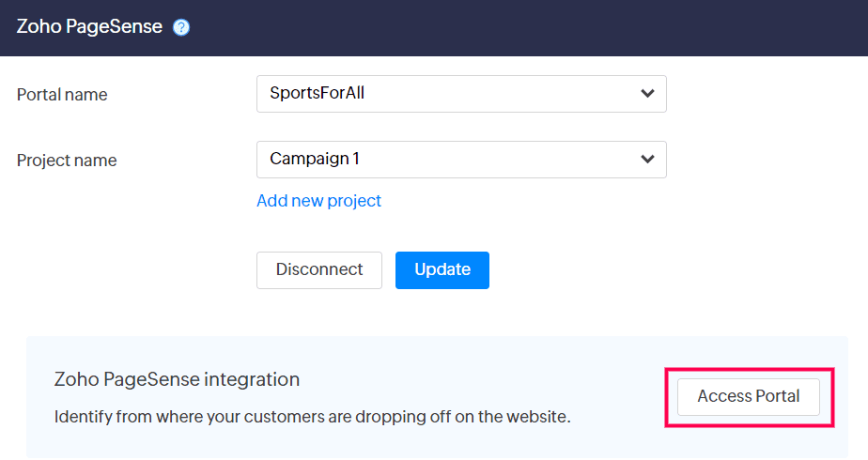868x460 pixels.
Task: Click the customers dropping off description text
Action: (x=312, y=415)
